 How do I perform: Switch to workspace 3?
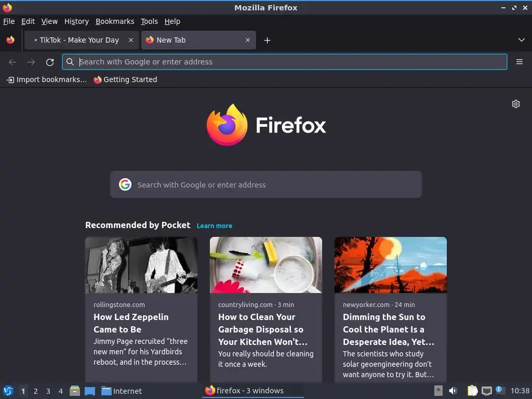48,391
